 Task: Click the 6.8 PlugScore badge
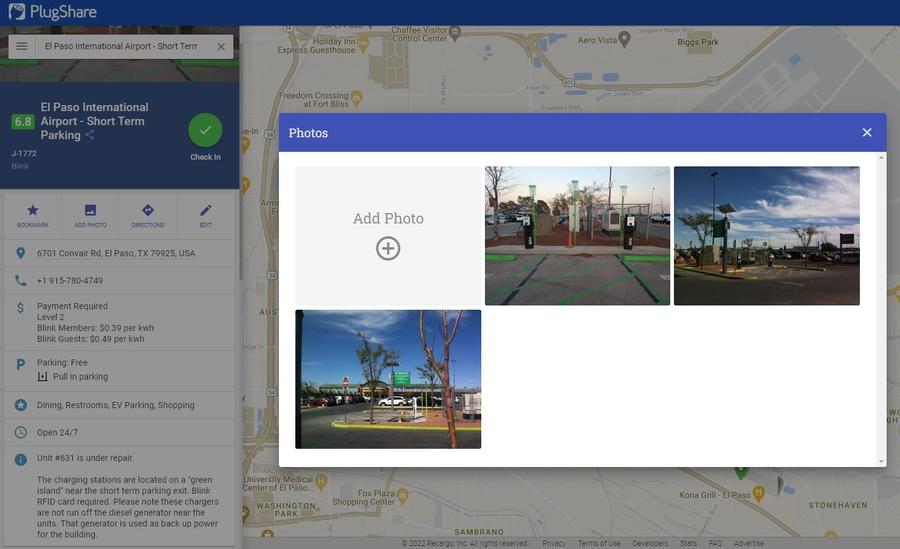[23, 121]
